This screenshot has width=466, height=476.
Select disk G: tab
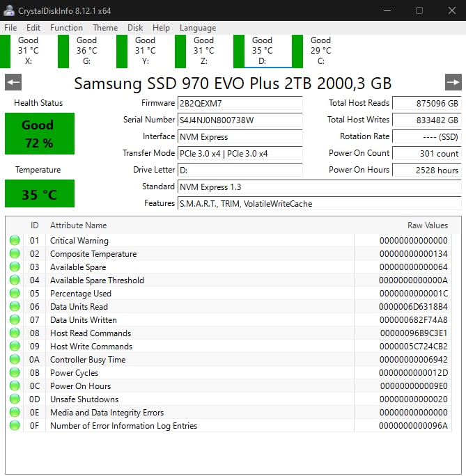(86, 51)
